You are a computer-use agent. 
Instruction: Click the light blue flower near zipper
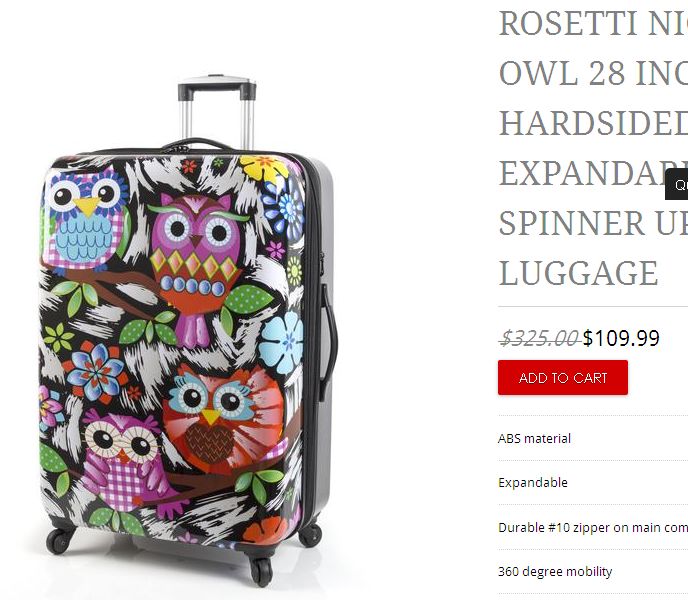pyautogui.click(x=282, y=342)
